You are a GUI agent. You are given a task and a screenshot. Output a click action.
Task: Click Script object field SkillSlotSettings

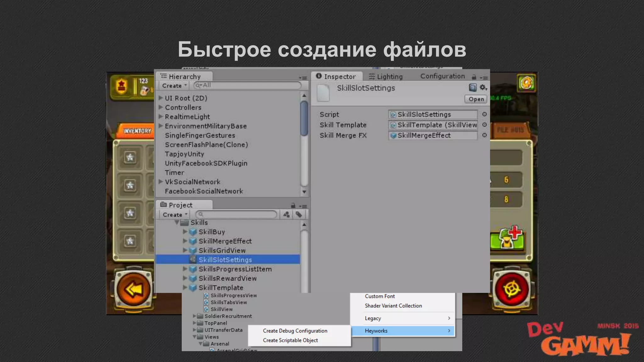433,114
